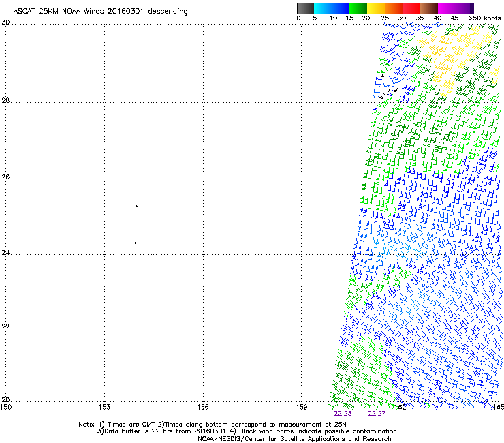Select the red 30-35 knots legend segment
Image resolution: width=504 pixels, height=443 pixels.
411,8
